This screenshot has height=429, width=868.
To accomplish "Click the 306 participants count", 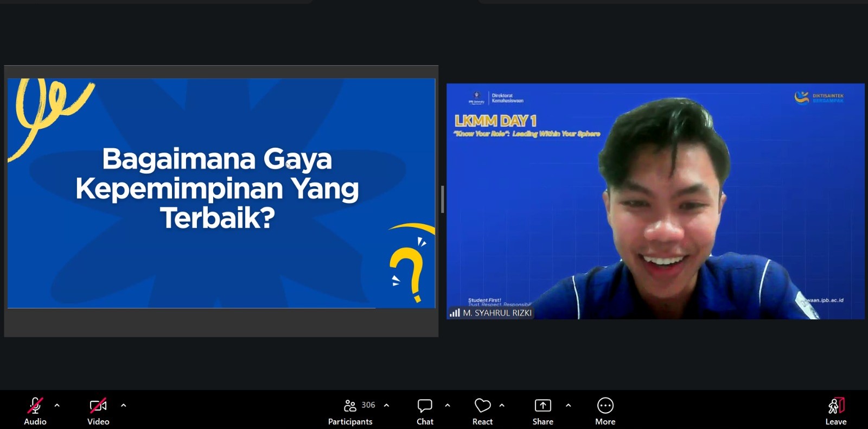I will click(x=368, y=405).
